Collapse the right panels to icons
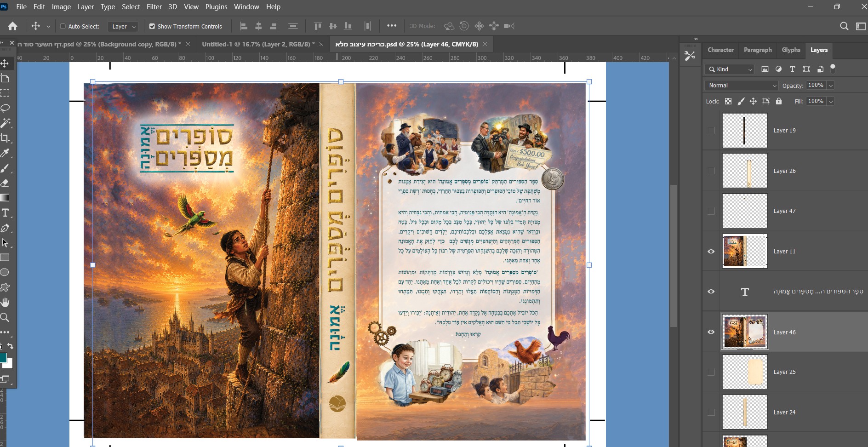Screen dimensions: 868x447 (696, 39)
